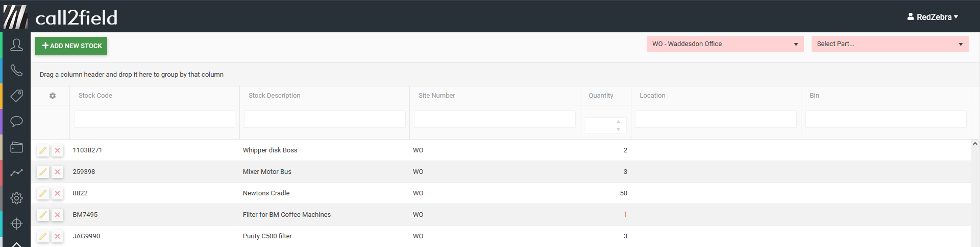980x247 pixels.
Task: Open the phone calls sidebar icon
Action: [16, 70]
